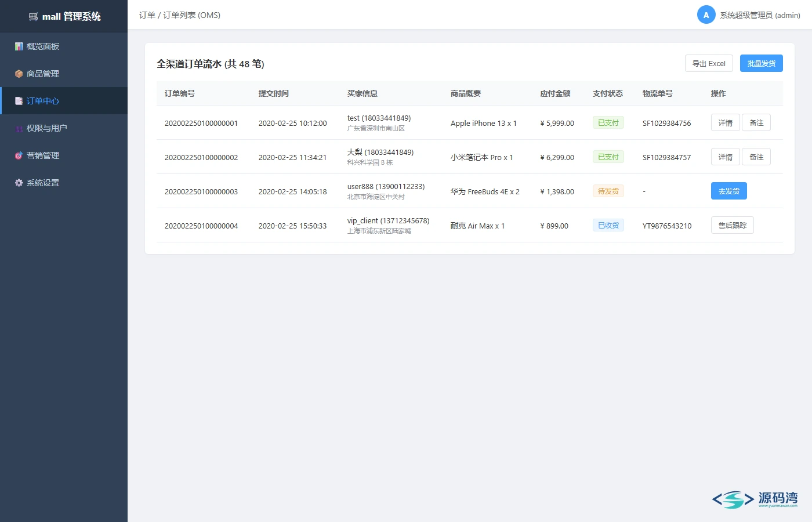Click the 订单 / 订单列表 (OMS) breadcrumb

point(180,15)
